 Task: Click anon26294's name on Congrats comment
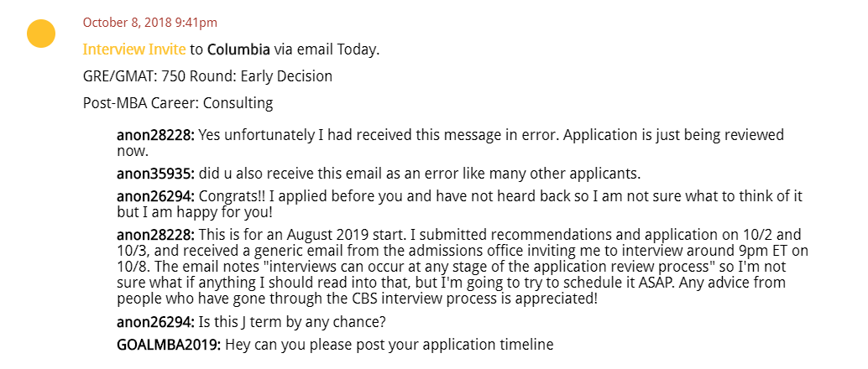click(x=155, y=196)
